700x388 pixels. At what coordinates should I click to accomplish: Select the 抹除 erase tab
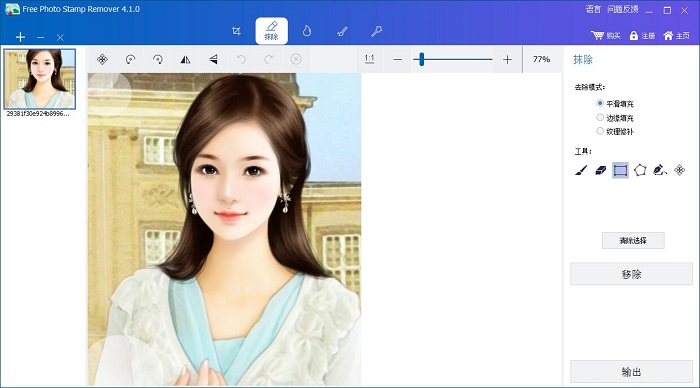click(x=271, y=31)
